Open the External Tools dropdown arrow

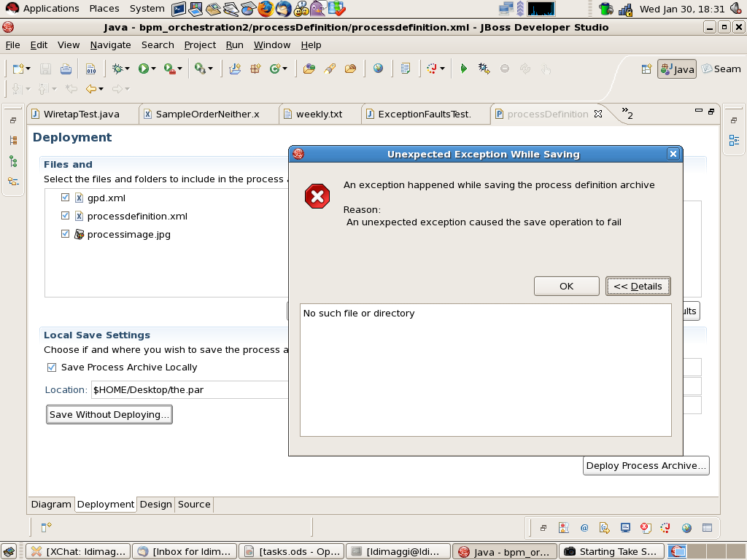[x=210, y=69]
